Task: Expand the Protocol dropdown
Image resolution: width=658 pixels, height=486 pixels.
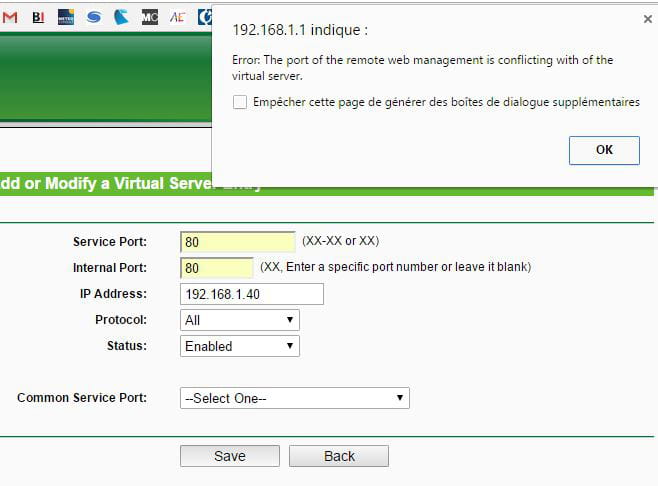Action: coord(240,320)
